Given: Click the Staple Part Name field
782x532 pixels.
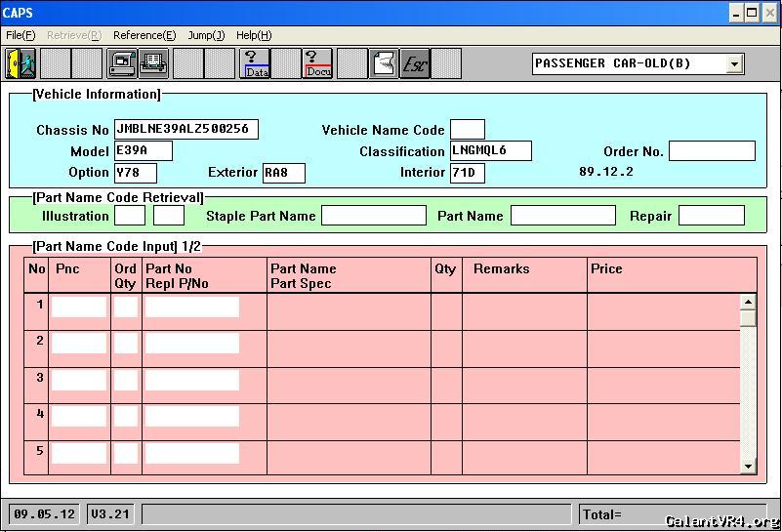Looking at the screenshot, I should (x=374, y=216).
